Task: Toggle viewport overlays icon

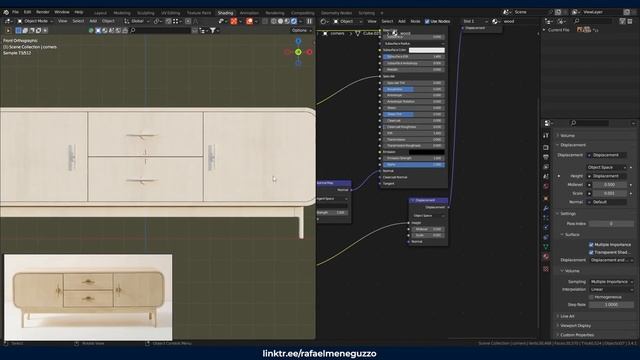Action: [249, 21]
